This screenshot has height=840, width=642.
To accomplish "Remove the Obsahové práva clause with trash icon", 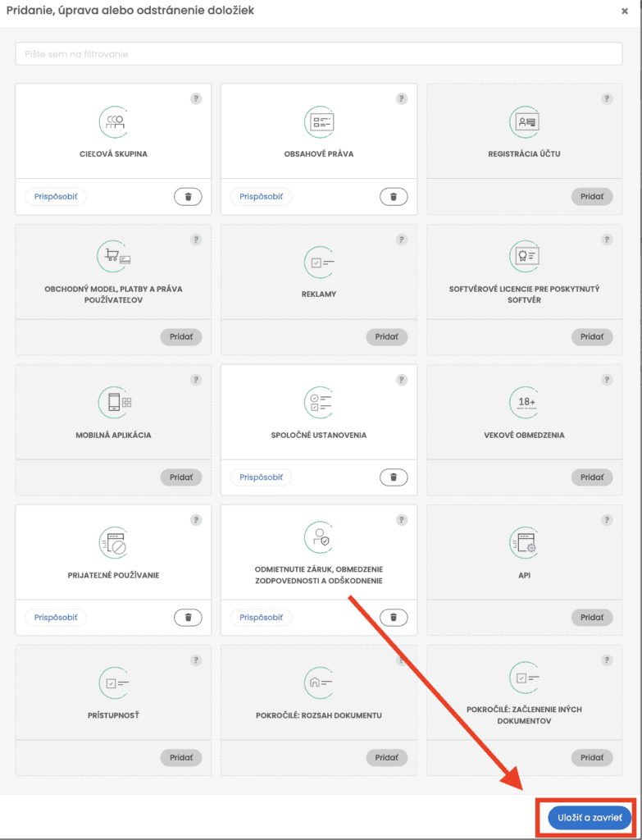I will point(394,197).
